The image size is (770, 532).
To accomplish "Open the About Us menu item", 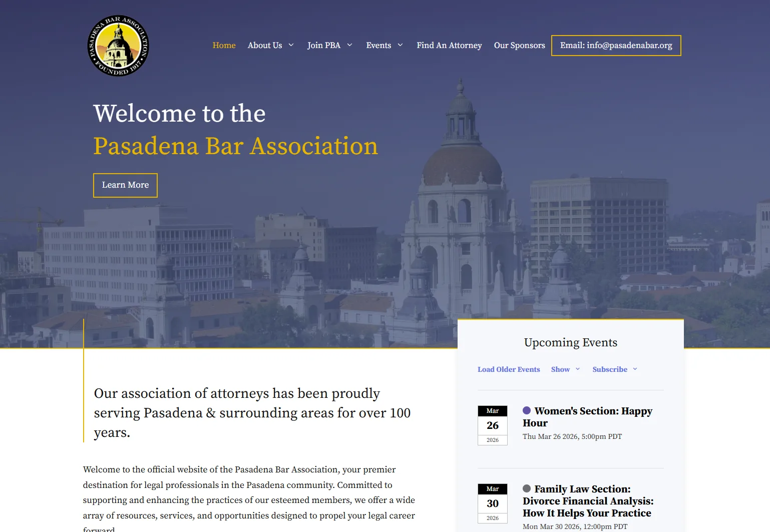I will click(x=265, y=45).
